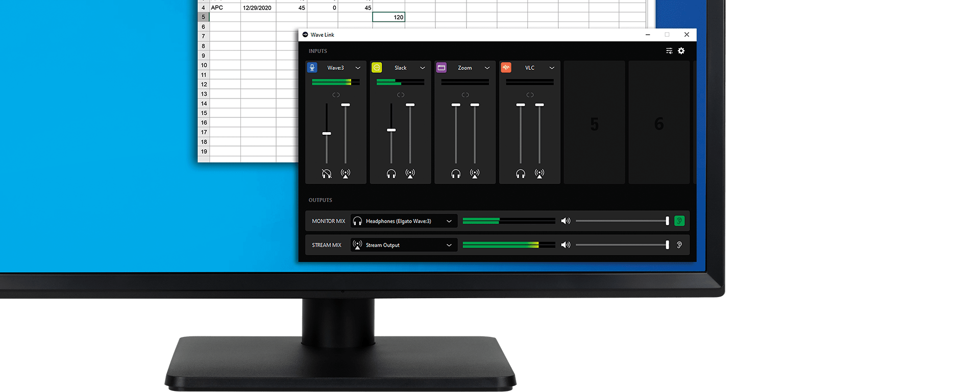Select spreadsheet cell containing 120

pyautogui.click(x=388, y=17)
